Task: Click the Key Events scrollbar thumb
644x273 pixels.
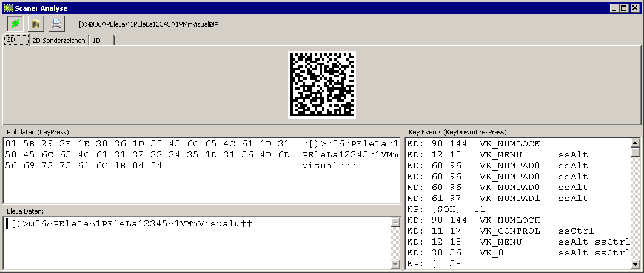Action: [x=636, y=154]
